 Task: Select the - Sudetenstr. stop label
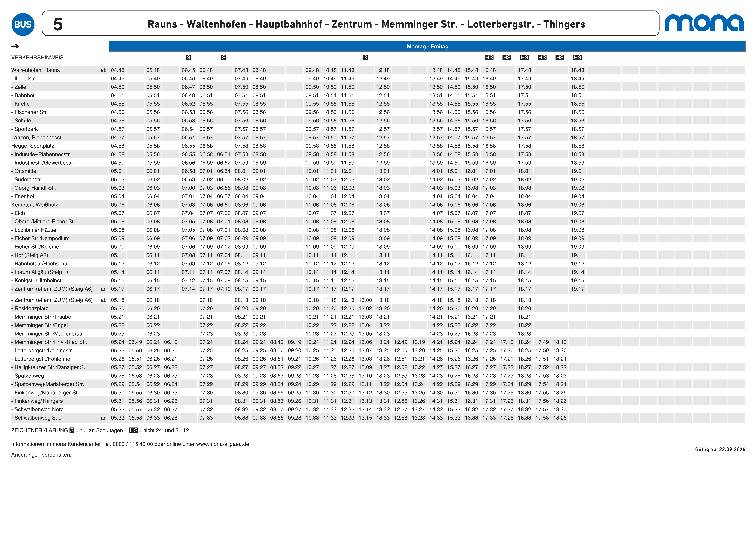point(27,180)
